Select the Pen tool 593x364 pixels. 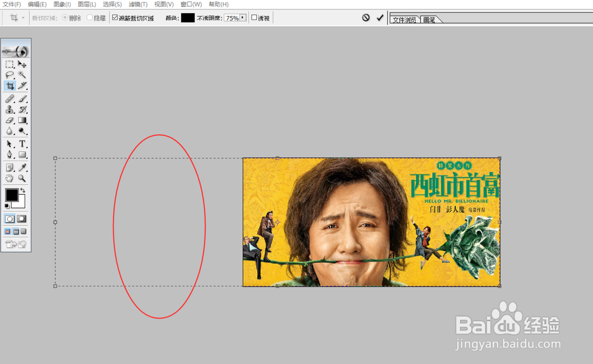point(10,155)
